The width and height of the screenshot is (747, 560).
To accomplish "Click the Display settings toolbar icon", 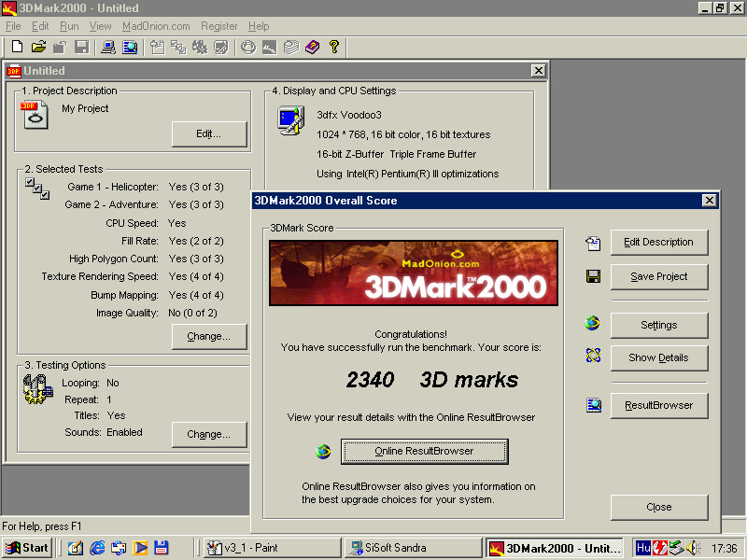I will pyautogui.click(x=221, y=47).
